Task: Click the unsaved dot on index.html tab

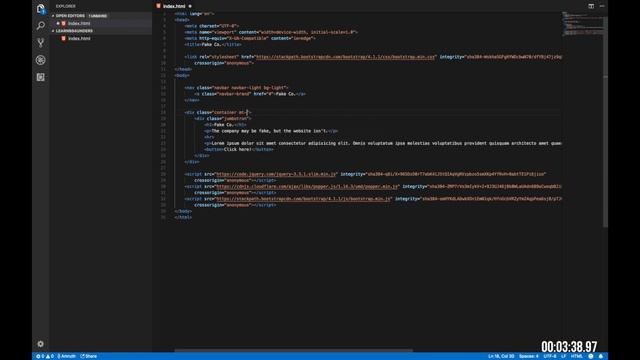Action: [x=190, y=6]
